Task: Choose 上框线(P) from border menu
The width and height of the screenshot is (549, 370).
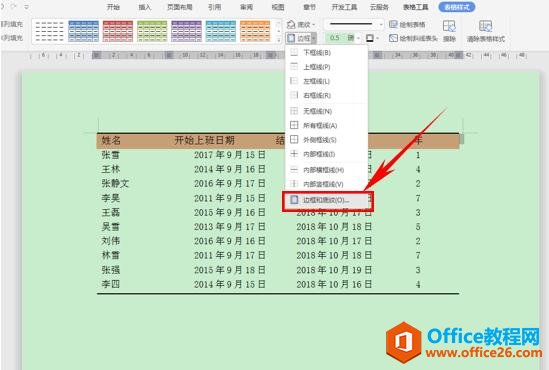Action: pos(326,67)
